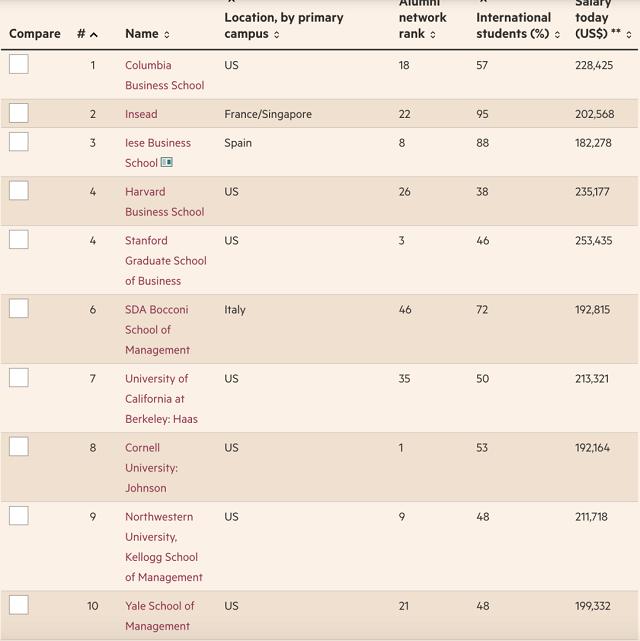This screenshot has height=641, width=640.
Task: Enable compare for Stanford Graduate School
Action: tap(19, 240)
